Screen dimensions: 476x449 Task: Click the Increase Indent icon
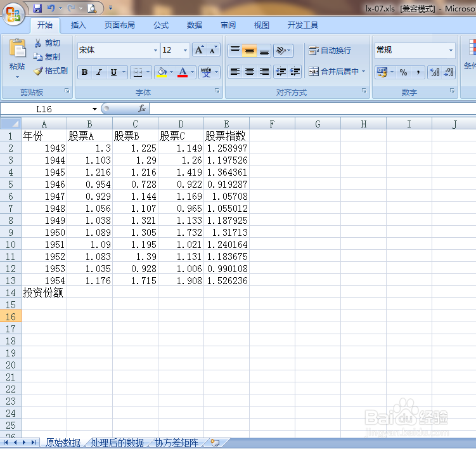coord(295,72)
